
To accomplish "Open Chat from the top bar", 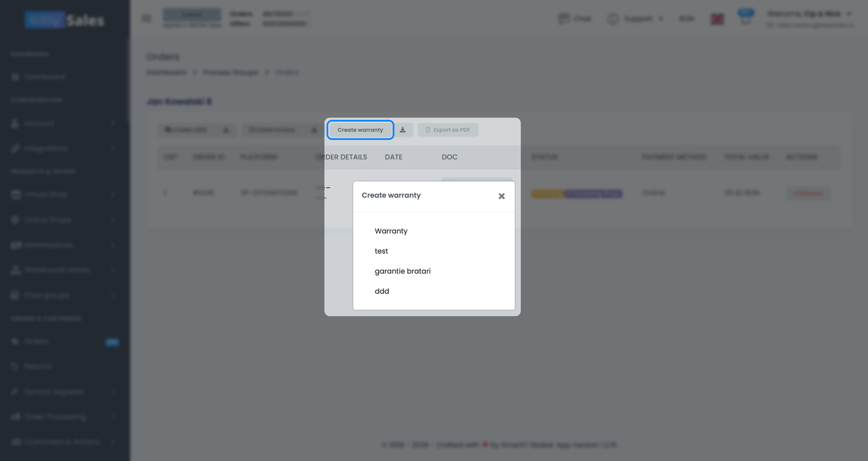I will 575,19.
